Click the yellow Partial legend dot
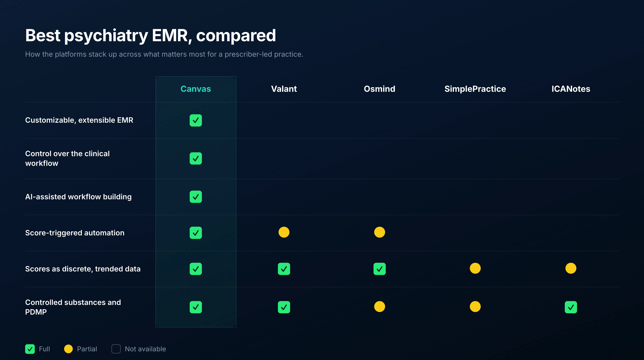644x360 pixels. click(68, 349)
